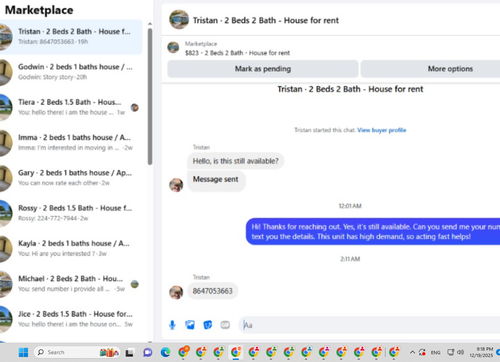Screen dimensions: 500x362
Task: Open the View buyer profile link
Action: pyautogui.click(x=382, y=130)
